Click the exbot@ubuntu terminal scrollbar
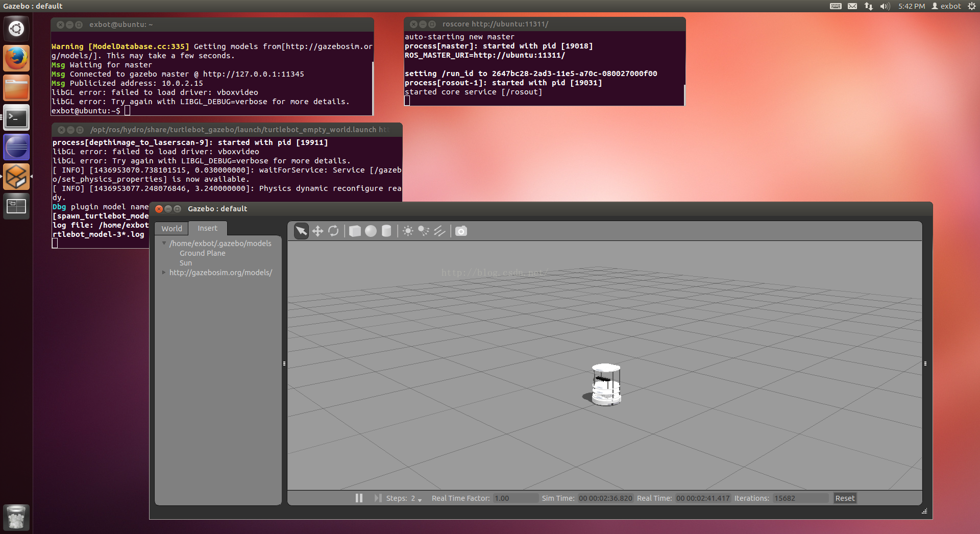 tap(373, 88)
